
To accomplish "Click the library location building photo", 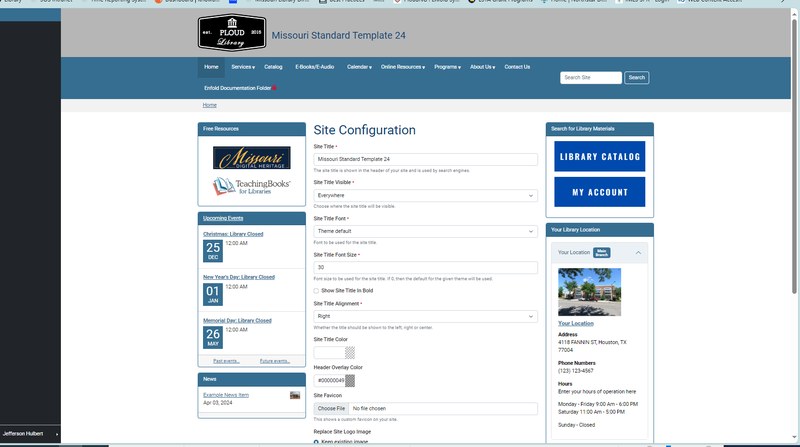I will coord(589,291).
